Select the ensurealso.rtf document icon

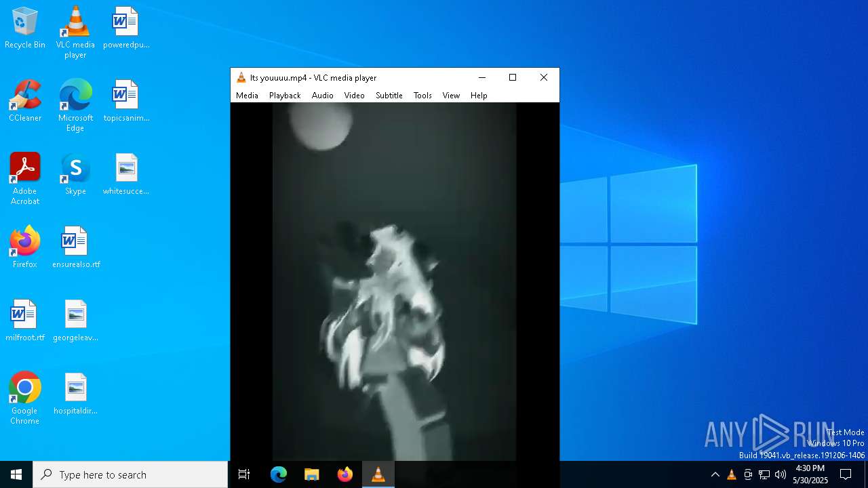pos(76,248)
